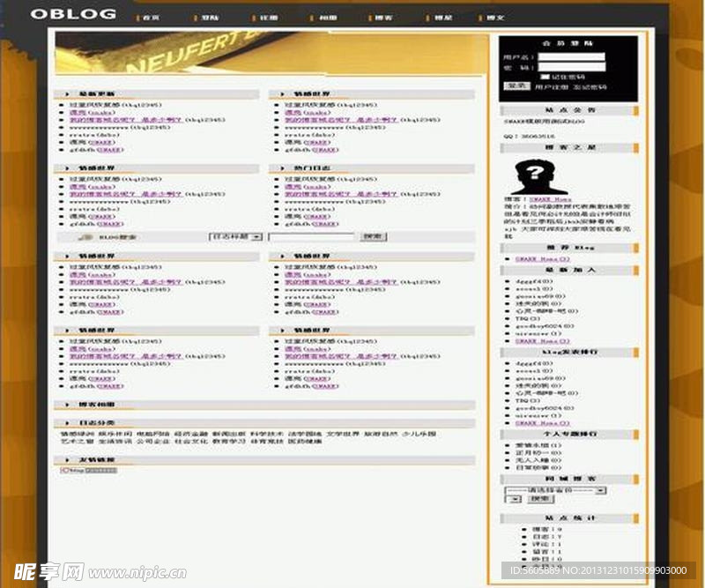
Task: Open the 日志标题 search-type dropdown
Action: coord(236,236)
